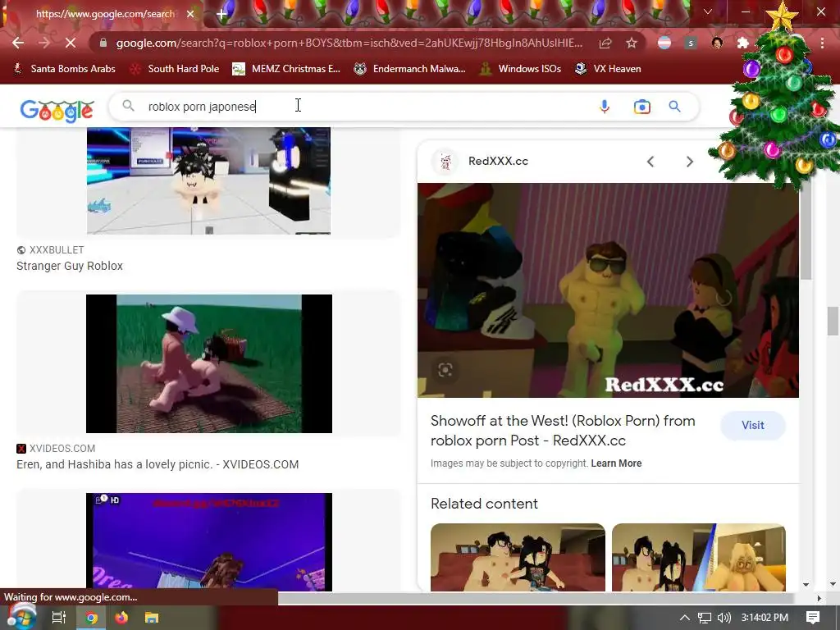Open the South Hard Pole bookmark
840x630 pixels.
pos(176,69)
